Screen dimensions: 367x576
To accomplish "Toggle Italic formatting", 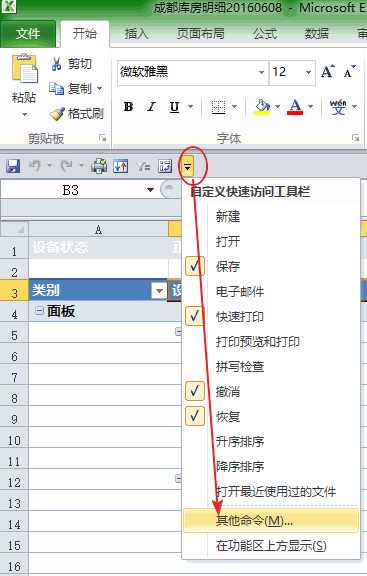I will (151, 107).
